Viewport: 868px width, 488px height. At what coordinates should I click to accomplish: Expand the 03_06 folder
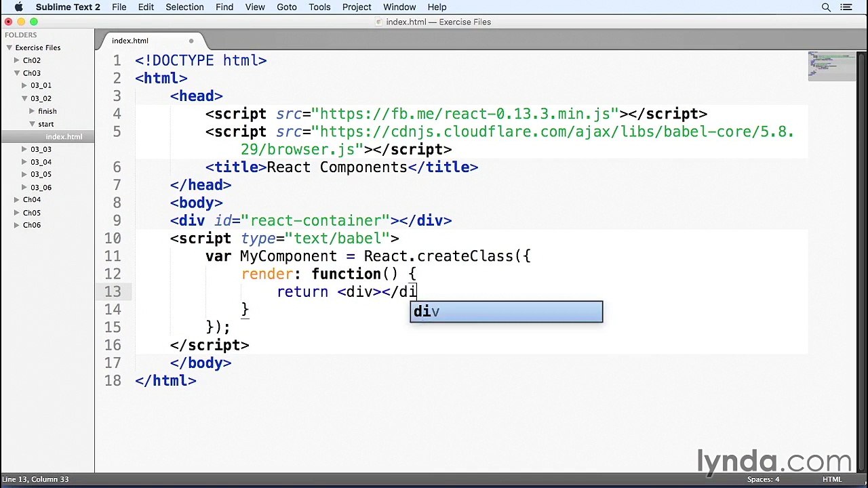tap(24, 187)
